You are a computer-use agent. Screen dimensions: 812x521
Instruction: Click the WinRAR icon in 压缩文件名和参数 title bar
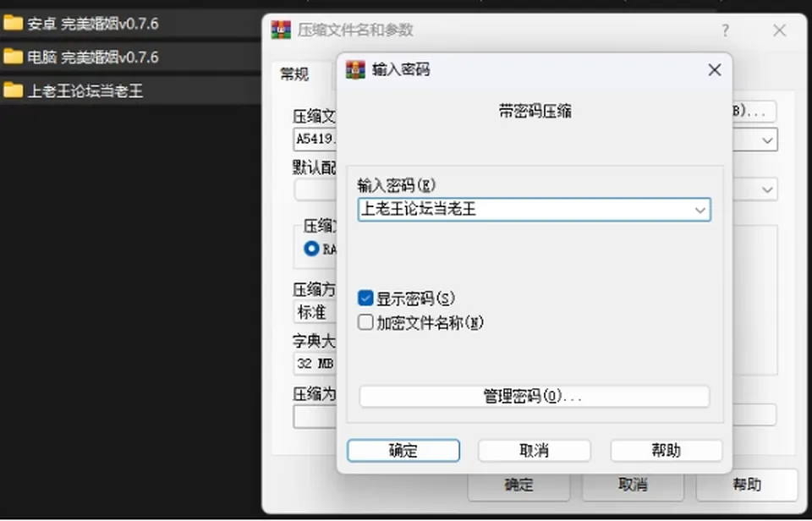281,30
